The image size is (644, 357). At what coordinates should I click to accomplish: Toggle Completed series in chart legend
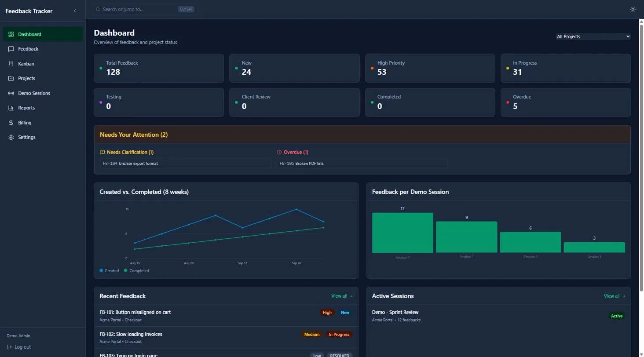point(136,270)
